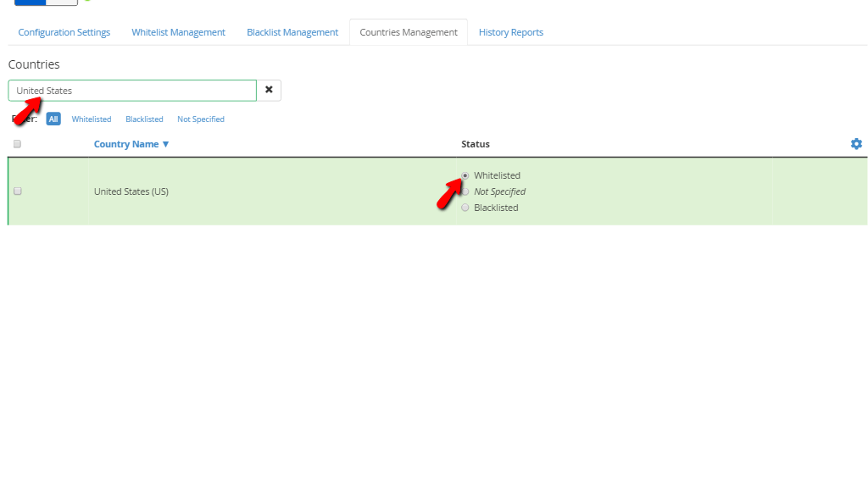Clear the country search with the X button
The image size is (868, 488).
click(269, 90)
